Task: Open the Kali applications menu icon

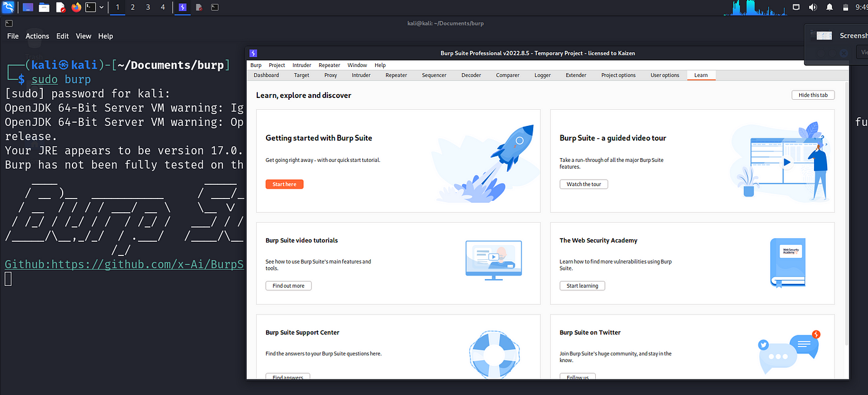Action: [8, 7]
